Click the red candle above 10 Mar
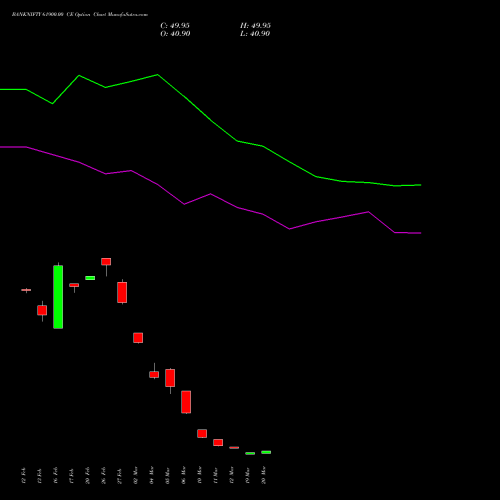This screenshot has width=500, height=500. [x=202, y=433]
